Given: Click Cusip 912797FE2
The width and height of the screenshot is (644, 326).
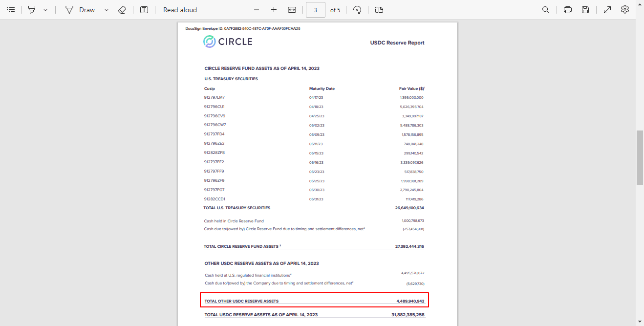Looking at the screenshot, I should coord(214,162).
